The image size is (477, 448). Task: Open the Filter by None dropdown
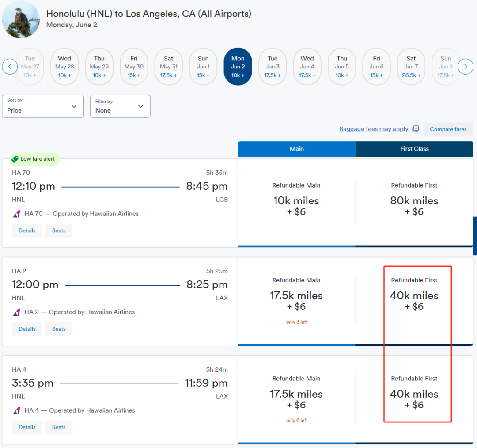pyautogui.click(x=120, y=106)
